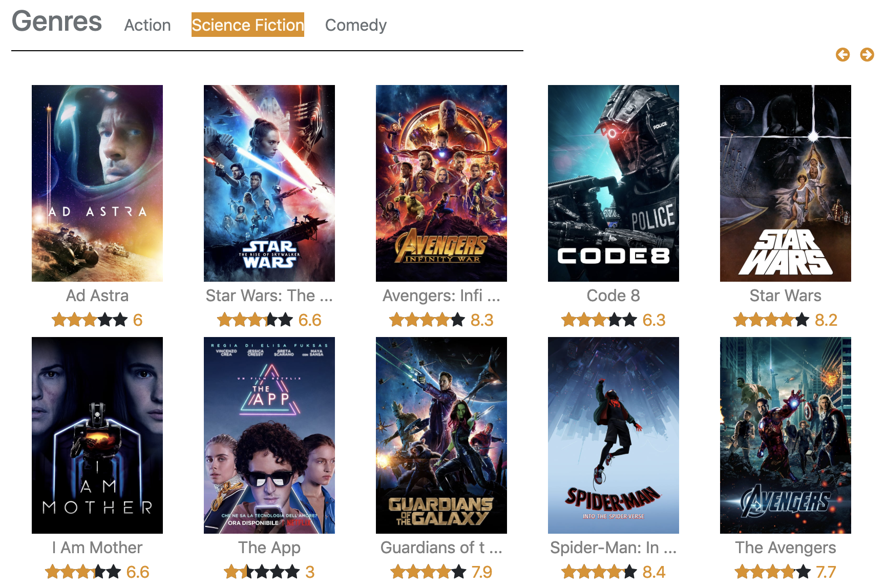Click the stars under Guardians of t ...
886x588 pixels.
tap(428, 572)
